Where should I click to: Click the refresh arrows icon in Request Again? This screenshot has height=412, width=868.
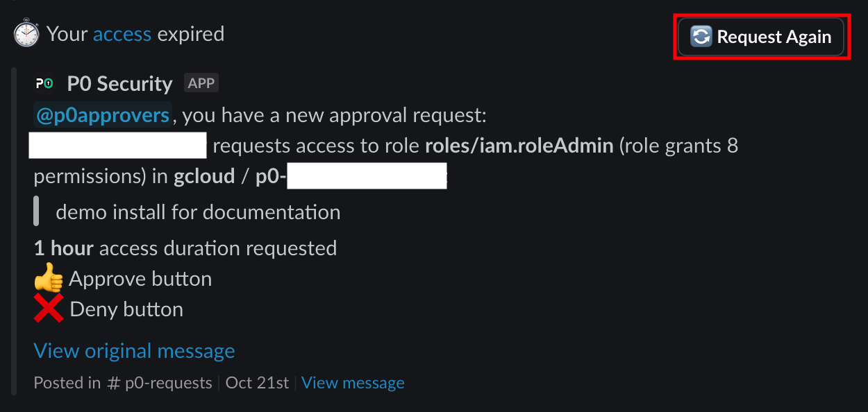[701, 37]
